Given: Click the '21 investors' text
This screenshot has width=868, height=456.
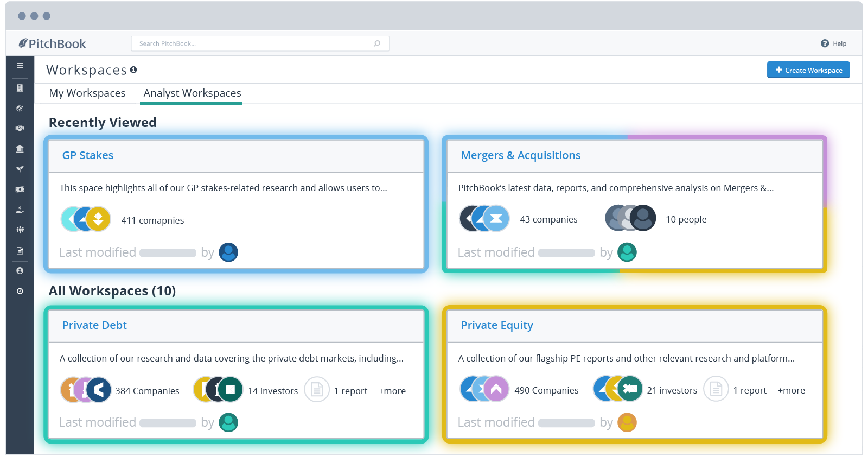Looking at the screenshot, I should coord(672,390).
